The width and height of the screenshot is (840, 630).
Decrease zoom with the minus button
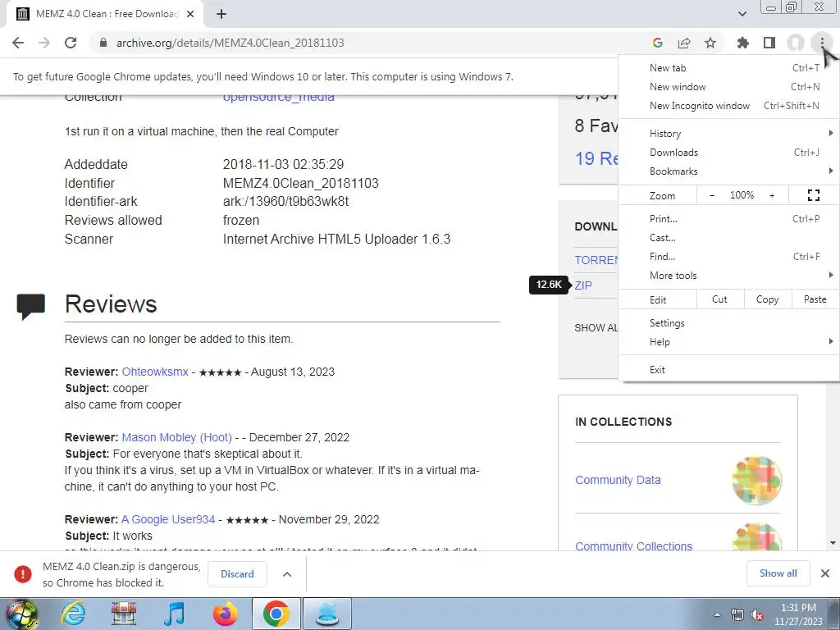pos(712,195)
